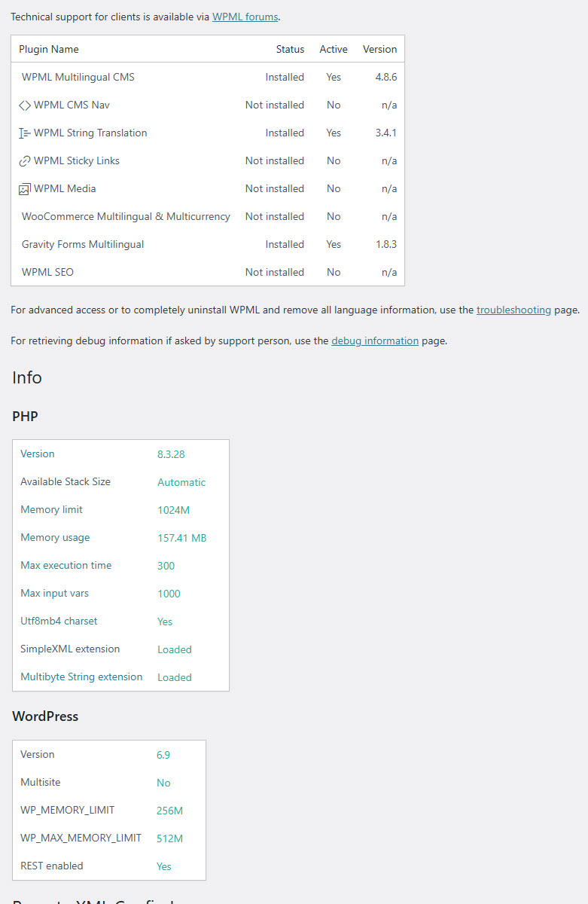Click the WPML Sticky Links icon
The width and height of the screenshot is (588, 904).
[x=25, y=161]
